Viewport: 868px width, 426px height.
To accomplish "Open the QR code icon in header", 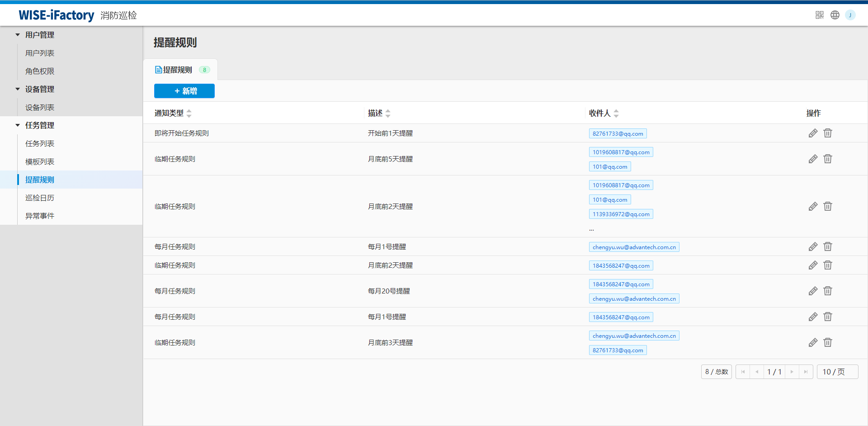I will click(x=819, y=15).
